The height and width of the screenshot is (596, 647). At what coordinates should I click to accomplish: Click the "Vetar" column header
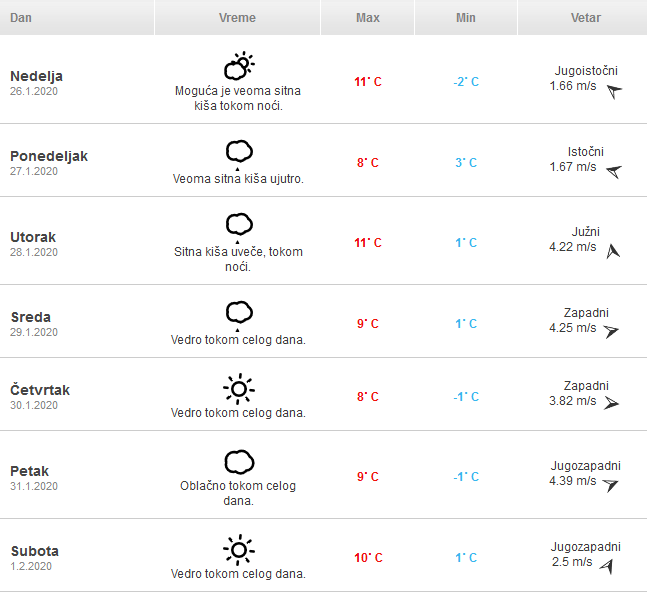pos(585,18)
